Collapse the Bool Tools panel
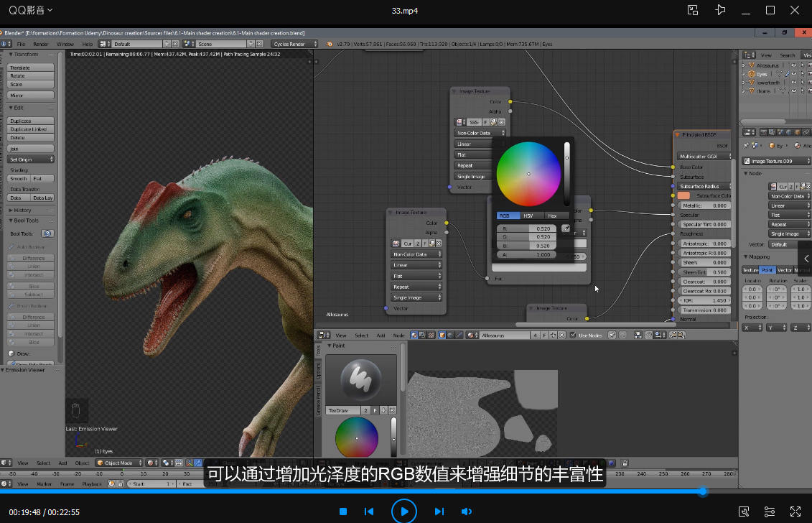This screenshot has width=812, height=523. [x=26, y=221]
